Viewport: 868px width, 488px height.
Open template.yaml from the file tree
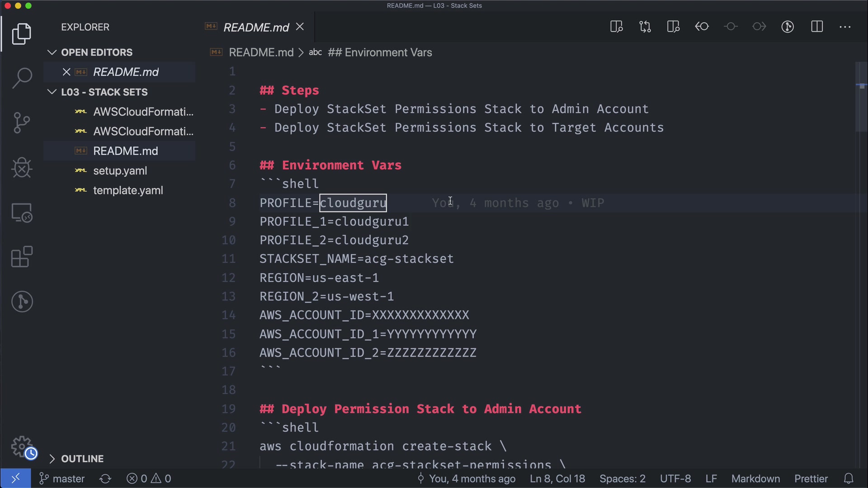click(128, 191)
